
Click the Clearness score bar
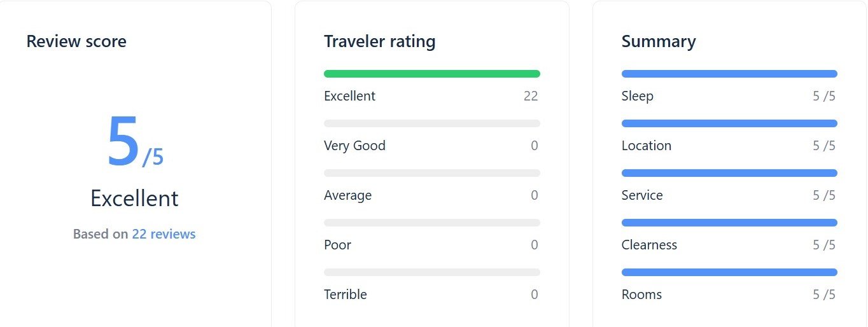(x=729, y=223)
